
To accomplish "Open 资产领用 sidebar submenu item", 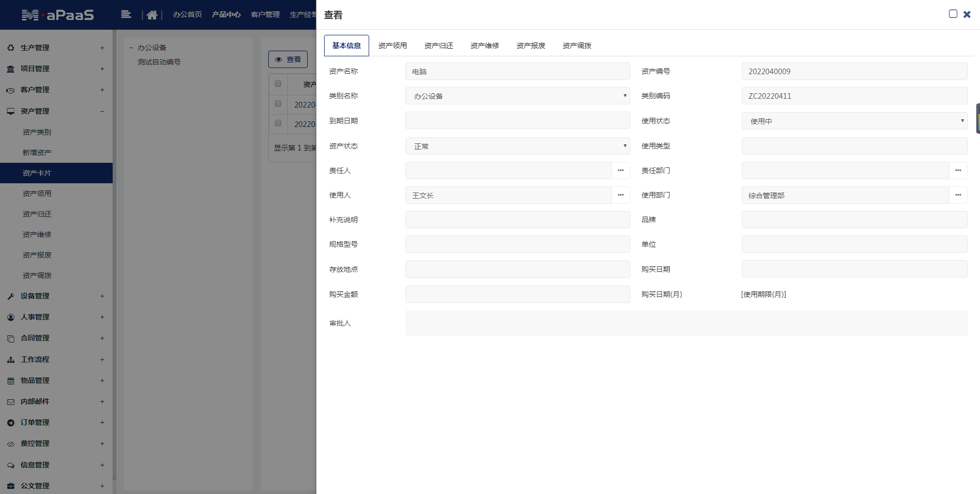I will (x=56, y=194).
